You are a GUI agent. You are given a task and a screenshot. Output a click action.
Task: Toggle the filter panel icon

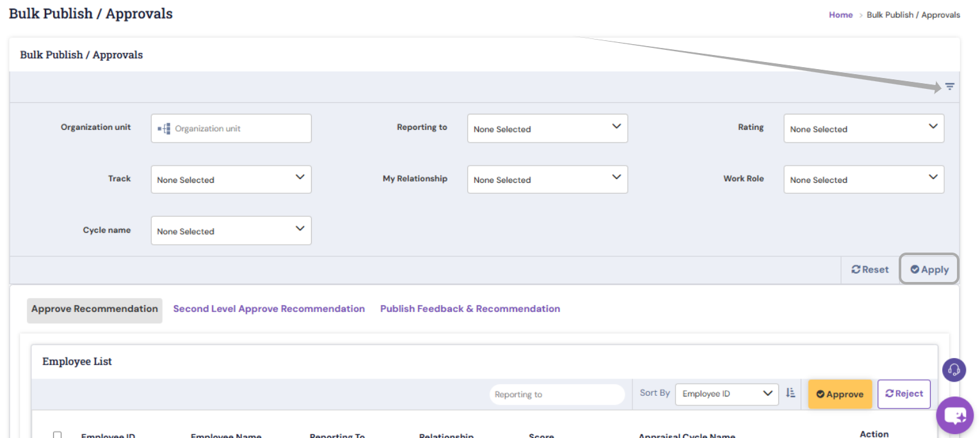pyautogui.click(x=949, y=86)
